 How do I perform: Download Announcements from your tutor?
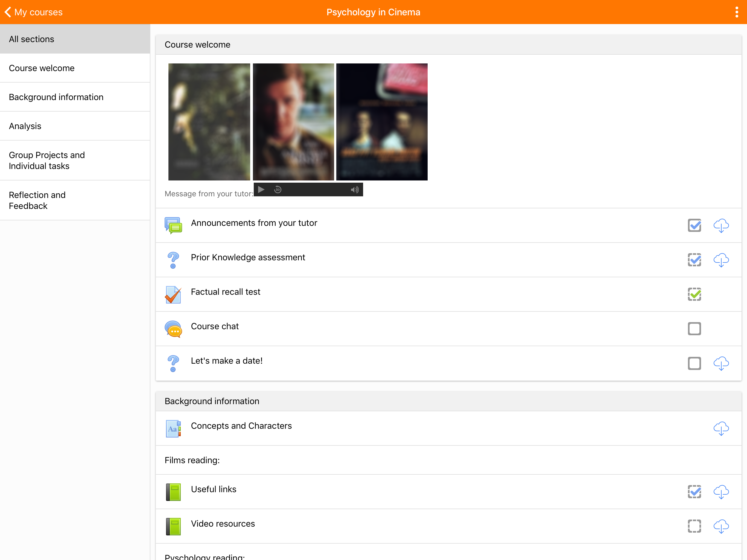[721, 226]
